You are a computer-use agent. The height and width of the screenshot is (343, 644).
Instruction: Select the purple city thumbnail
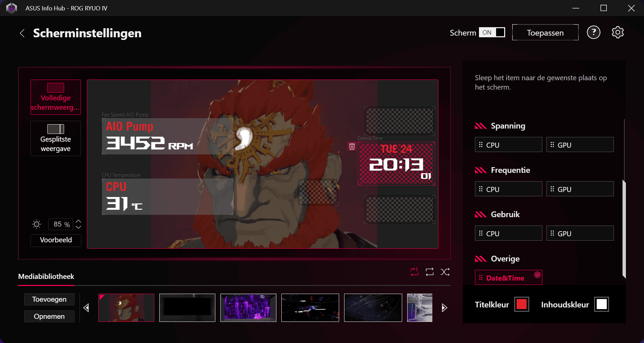point(248,308)
